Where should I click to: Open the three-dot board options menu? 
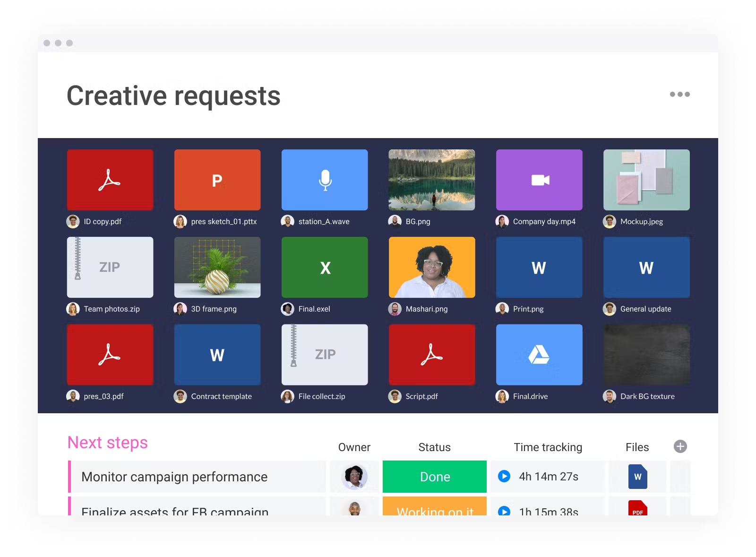[x=679, y=95]
